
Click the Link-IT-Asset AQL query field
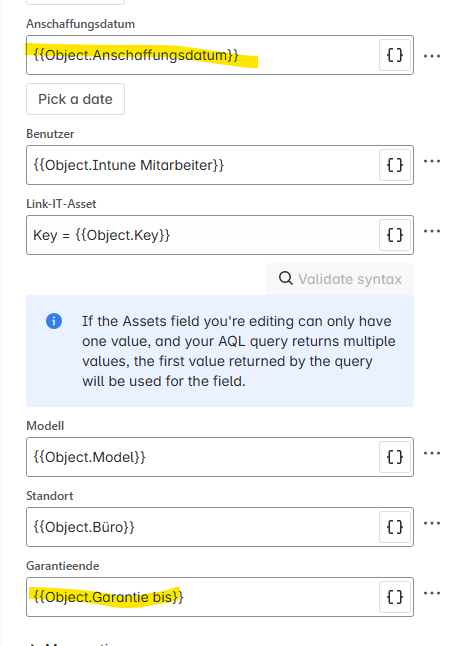click(x=202, y=235)
